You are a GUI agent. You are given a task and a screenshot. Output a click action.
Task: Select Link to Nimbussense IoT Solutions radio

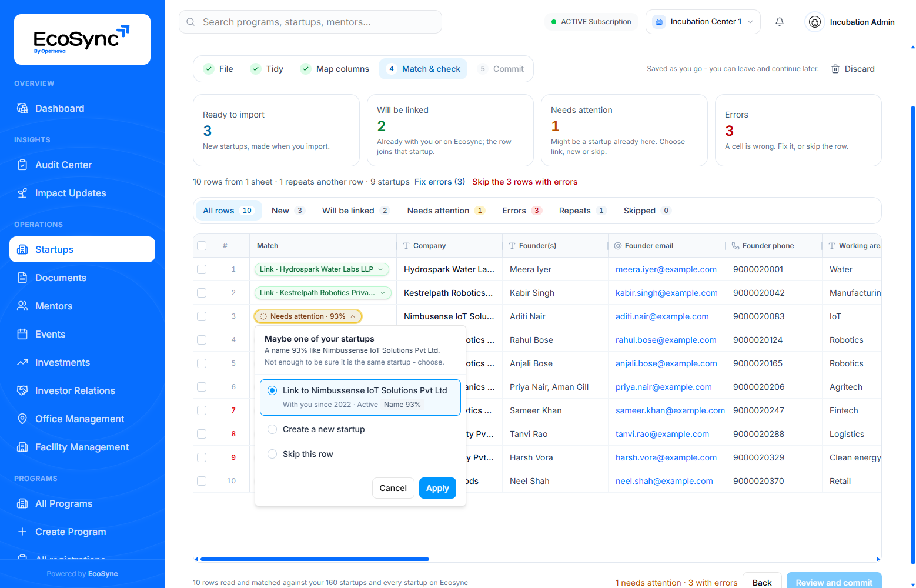[x=272, y=390]
